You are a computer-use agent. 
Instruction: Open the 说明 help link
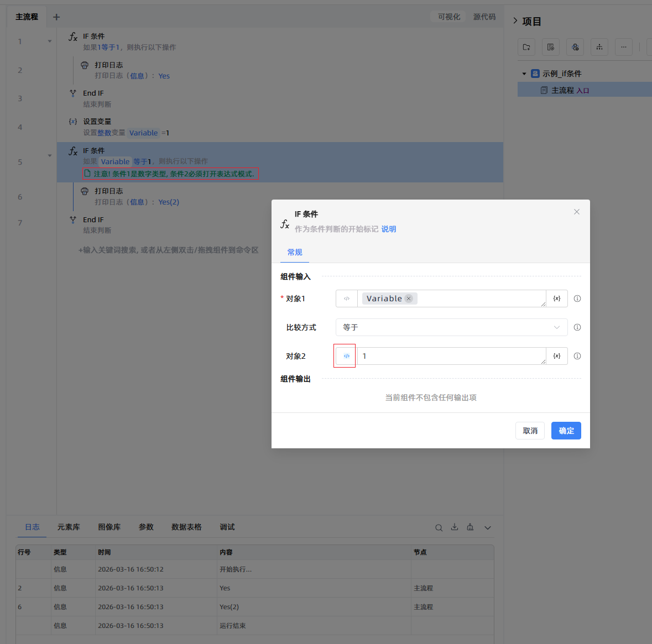389,229
